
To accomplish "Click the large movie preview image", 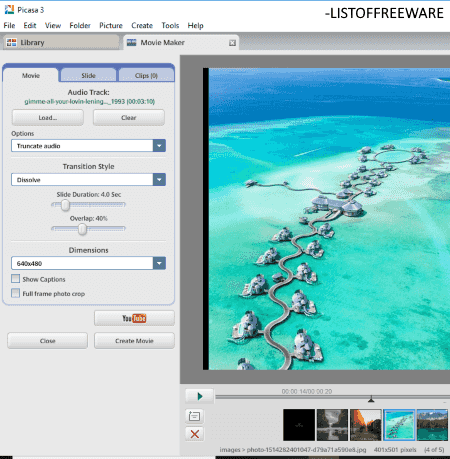I will 326,219.
